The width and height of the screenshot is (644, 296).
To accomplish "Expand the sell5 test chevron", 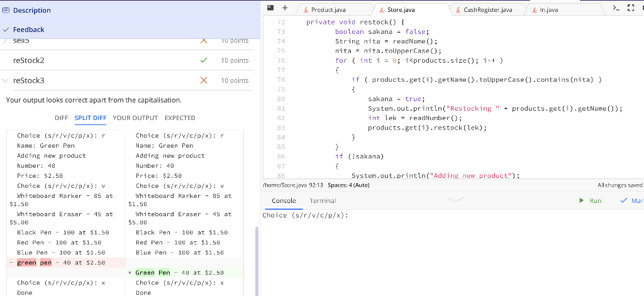I will pyautogui.click(x=5, y=41).
